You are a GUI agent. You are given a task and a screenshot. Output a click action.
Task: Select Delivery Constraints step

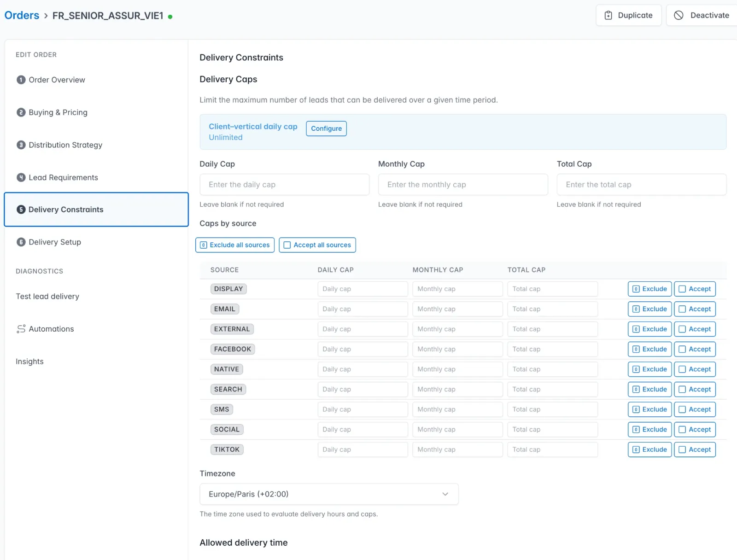96,210
